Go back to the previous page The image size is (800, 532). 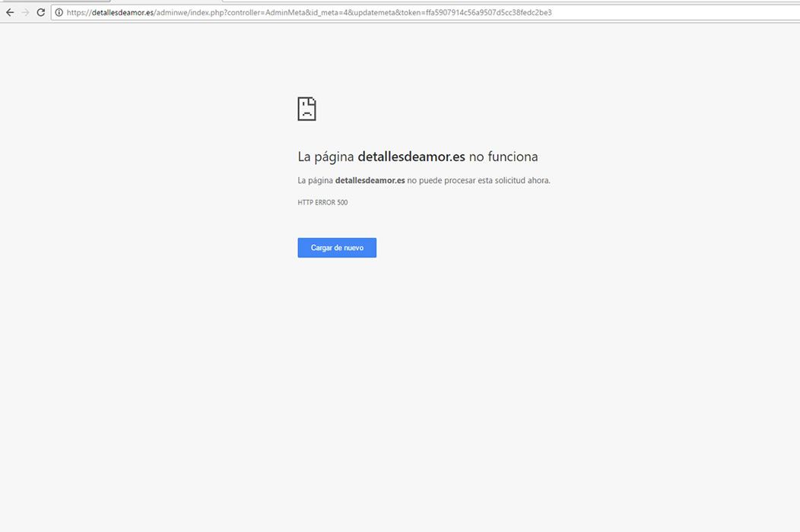pos(10,12)
